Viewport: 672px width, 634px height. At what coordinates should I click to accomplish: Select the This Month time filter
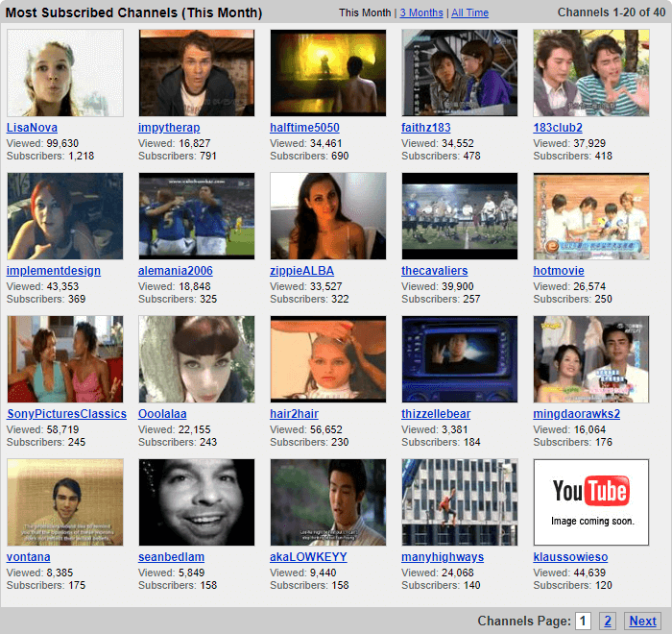pyautogui.click(x=365, y=12)
